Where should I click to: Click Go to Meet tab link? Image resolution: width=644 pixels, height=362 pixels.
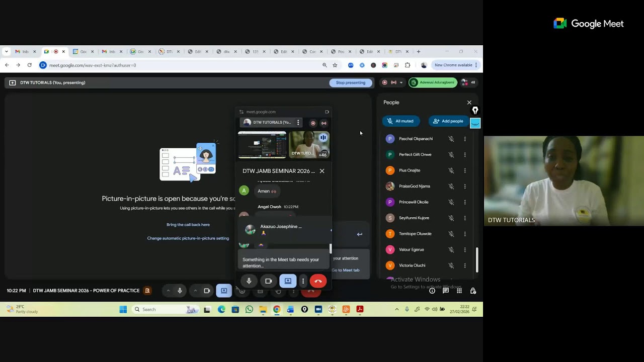(346, 270)
